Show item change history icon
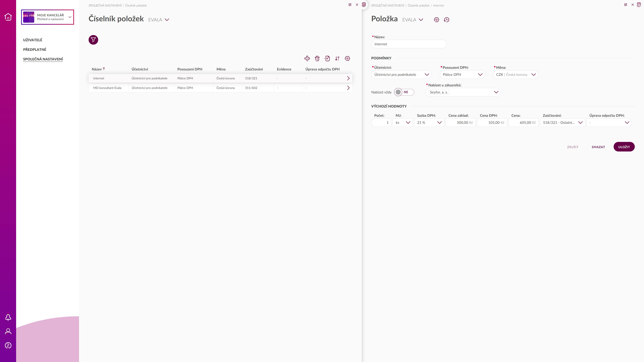 [x=447, y=20]
